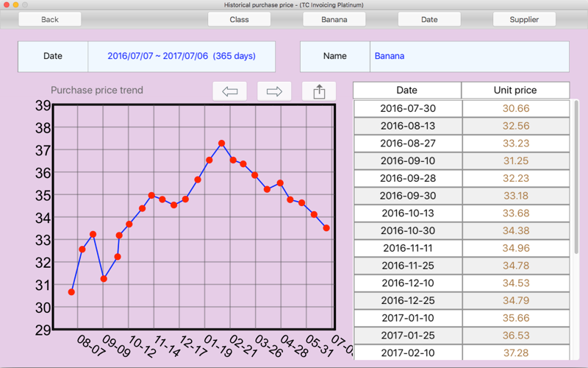Click the Date column header

407,90
